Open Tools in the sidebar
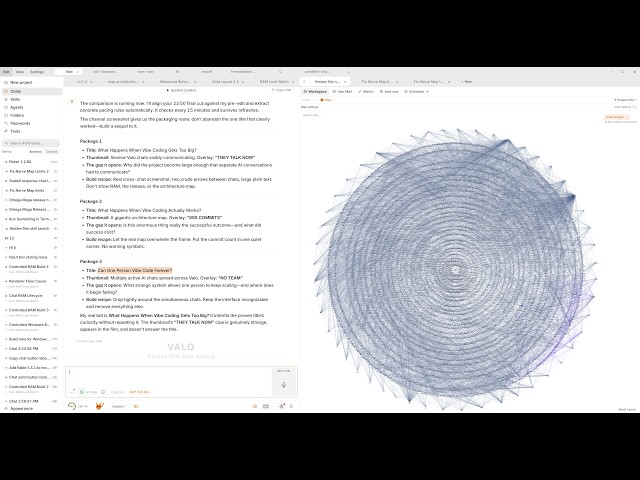This screenshot has height=480, width=640. click(15, 131)
